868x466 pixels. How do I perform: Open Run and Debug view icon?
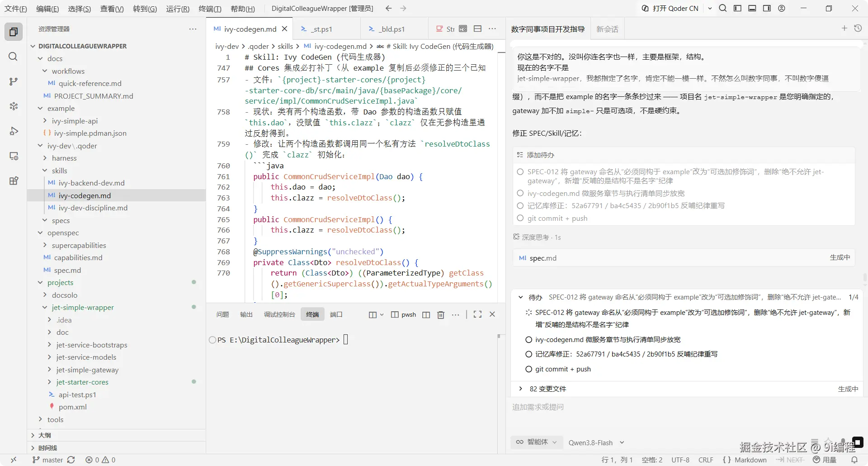(x=14, y=131)
